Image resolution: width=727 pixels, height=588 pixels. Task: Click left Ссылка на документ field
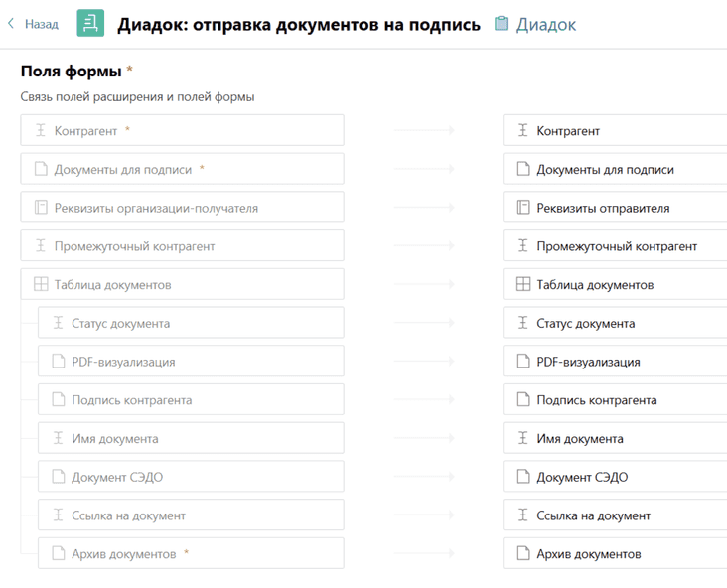191,515
